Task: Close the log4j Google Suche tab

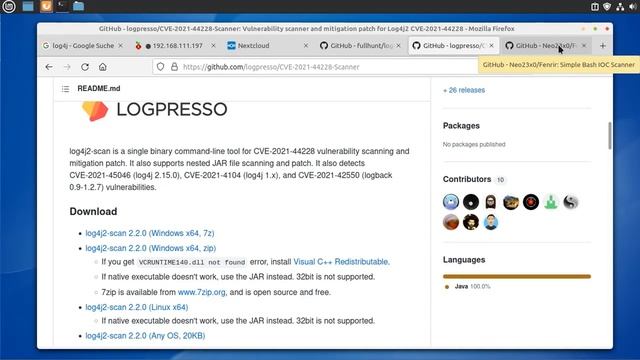Action: pyautogui.click(x=120, y=46)
